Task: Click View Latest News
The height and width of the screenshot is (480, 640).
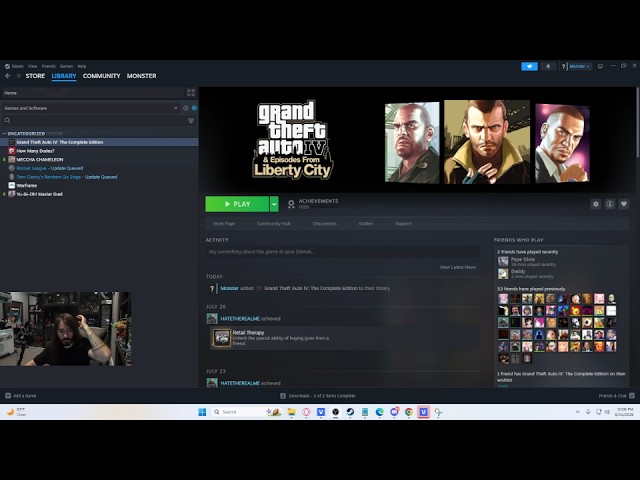Action: coord(458,267)
